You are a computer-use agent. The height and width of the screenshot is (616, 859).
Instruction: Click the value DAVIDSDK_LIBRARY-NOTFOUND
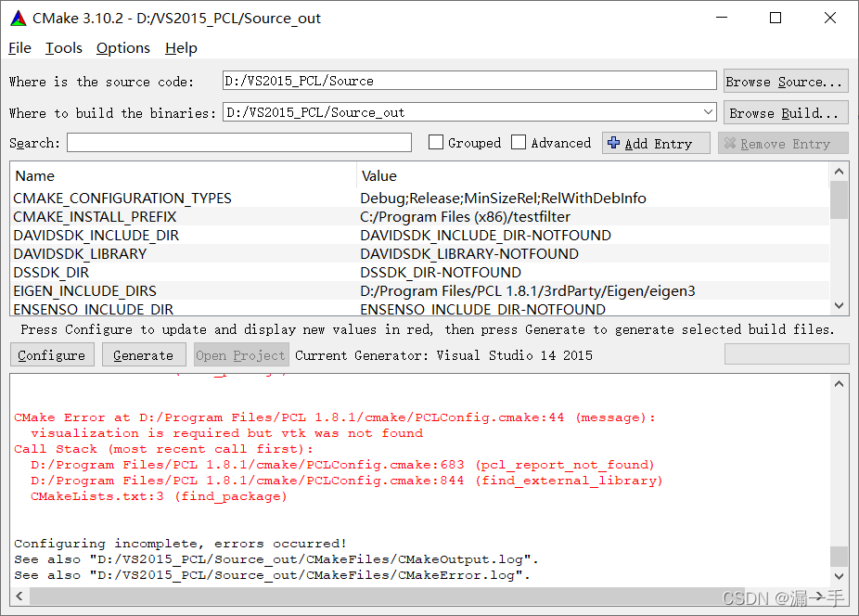point(469,254)
